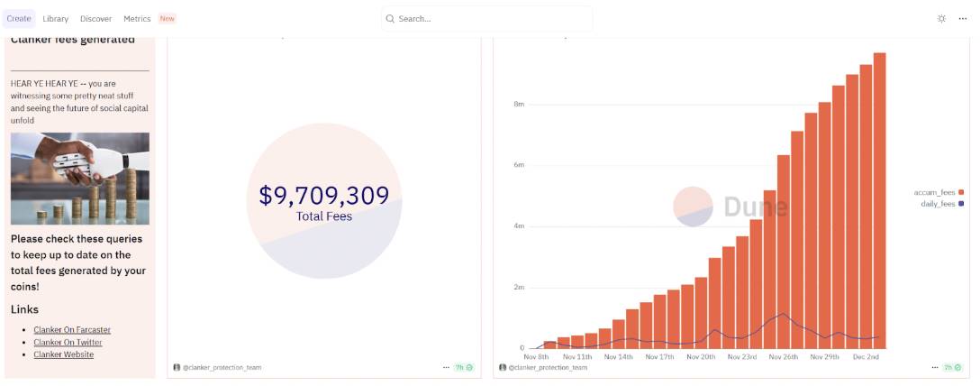Viewport: 980px width, 386px height.
Task: Open the Library tab
Action: click(55, 19)
